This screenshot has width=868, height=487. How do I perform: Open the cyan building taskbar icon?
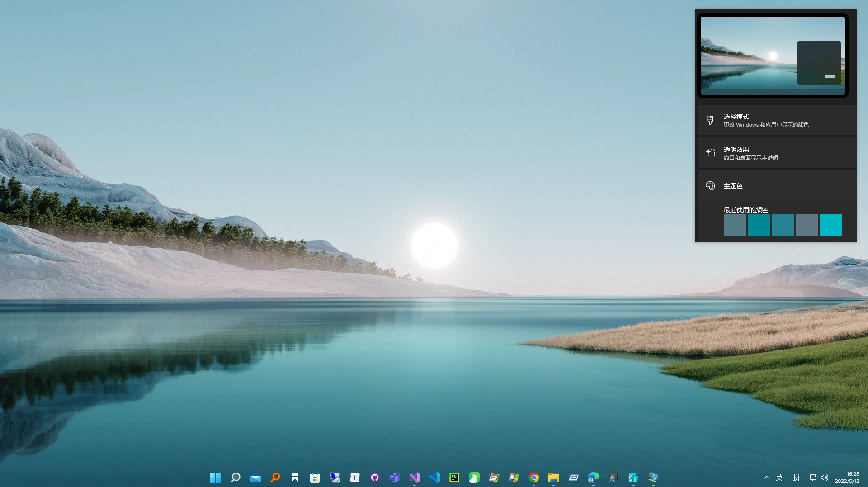[x=633, y=478]
